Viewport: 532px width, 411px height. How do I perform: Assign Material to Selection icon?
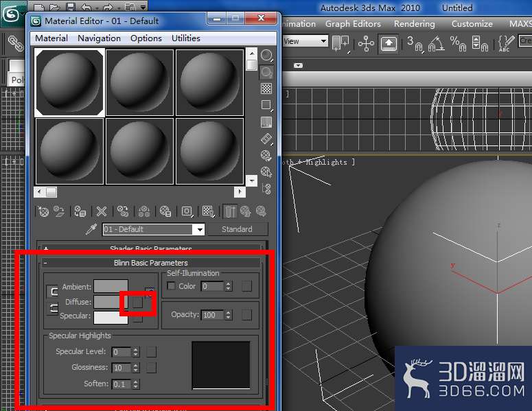80,211
